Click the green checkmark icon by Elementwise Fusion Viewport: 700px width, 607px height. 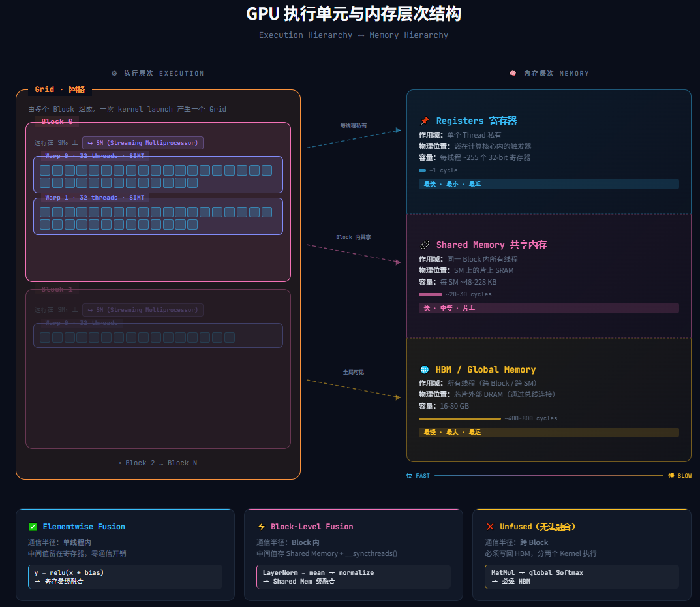(x=33, y=527)
